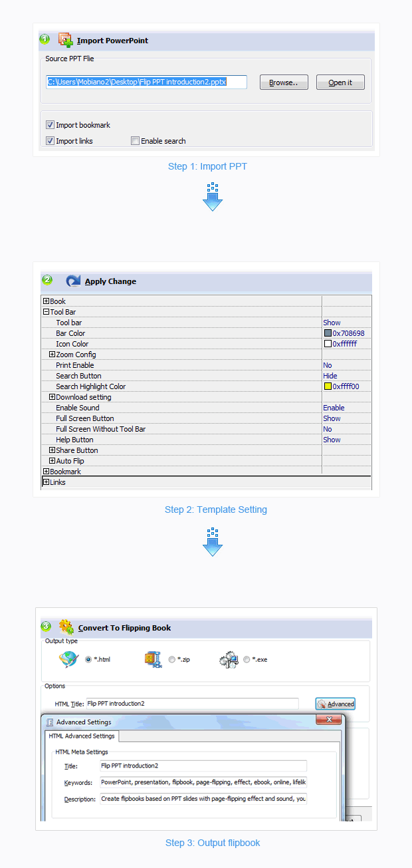Select the Help Button row label

[x=74, y=440]
